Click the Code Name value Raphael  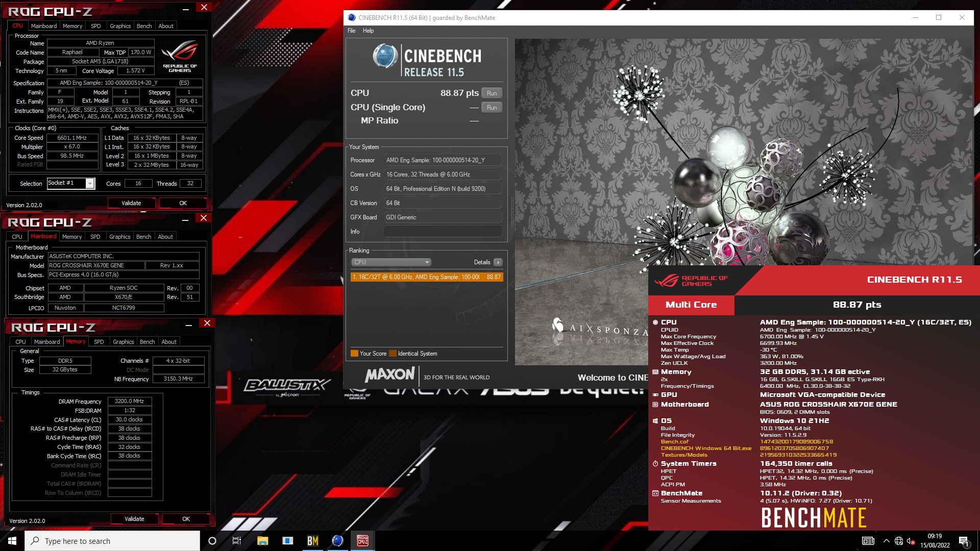(72, 53)
